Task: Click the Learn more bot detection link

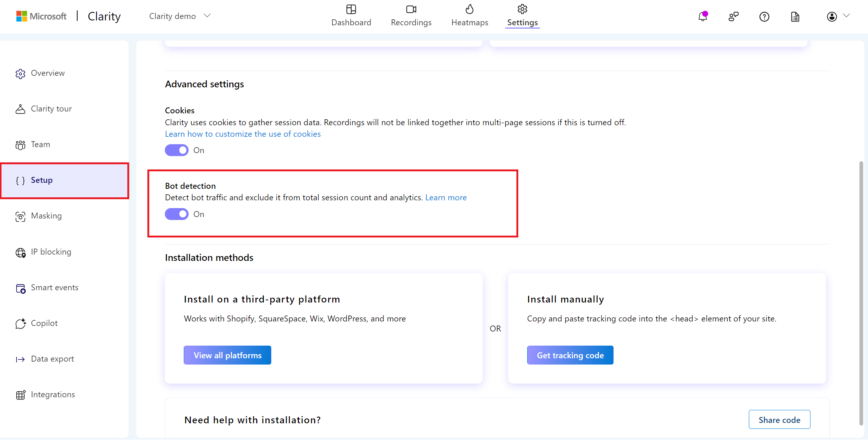Action: click(x=447, y=197)
